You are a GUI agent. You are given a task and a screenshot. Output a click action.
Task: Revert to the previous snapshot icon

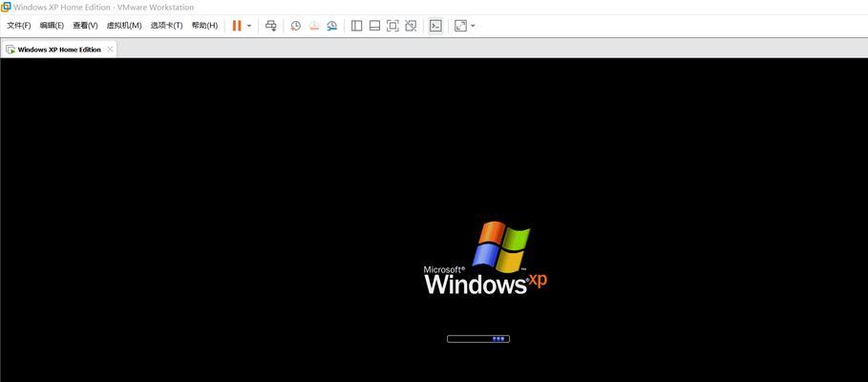[x=314, y=26]
